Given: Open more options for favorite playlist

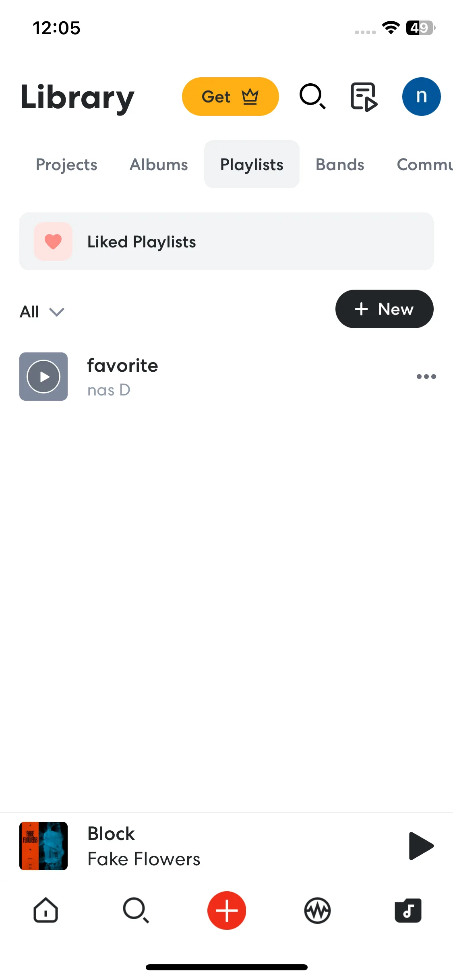Looking at the screenshot, I should coord(426,377).
